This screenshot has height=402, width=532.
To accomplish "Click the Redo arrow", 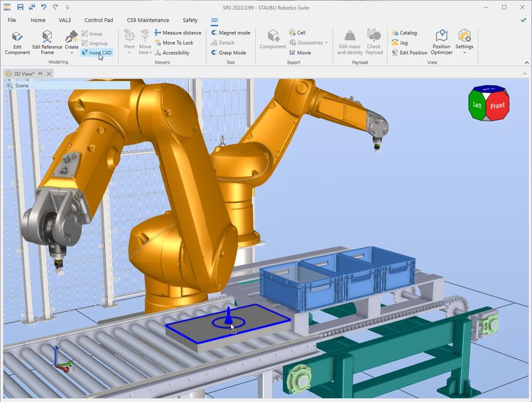I will (x=55, y=7).
